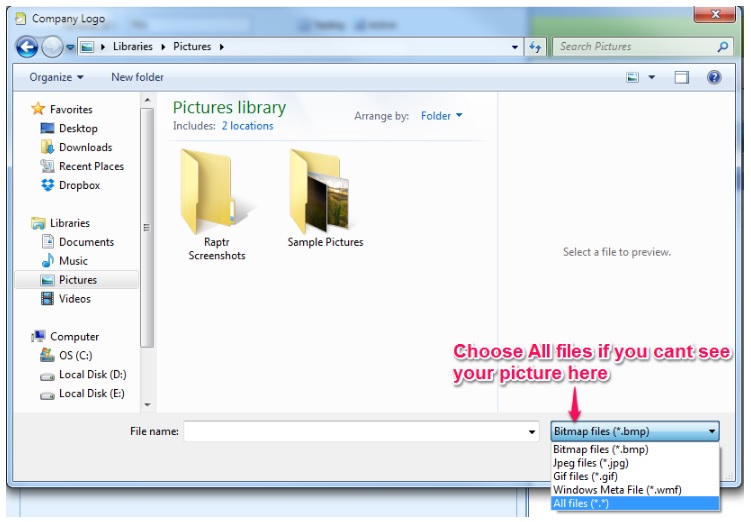Click the refresh button beside address bar
The width and height of the screenshot is (751, 522).
[536, 47]
